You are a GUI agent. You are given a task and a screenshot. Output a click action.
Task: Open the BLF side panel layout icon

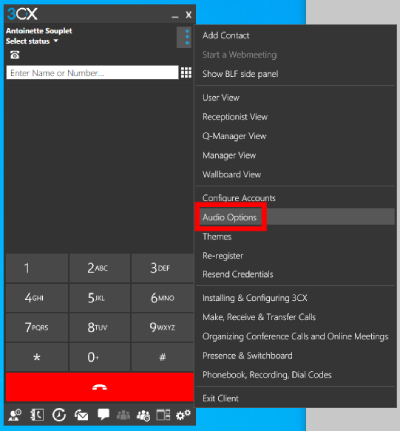tap(163, 415)
